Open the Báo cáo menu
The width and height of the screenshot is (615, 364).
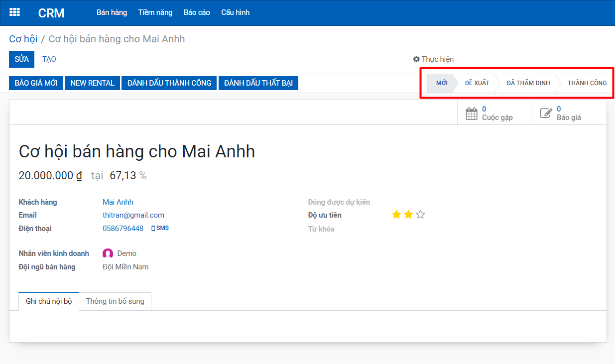pos(197,12)
